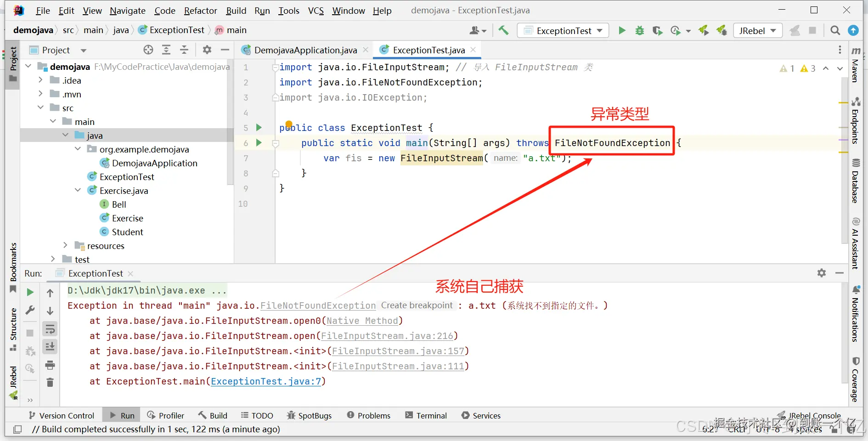868x441 pixels.
Task: Select DemojavaApplication in the project tree
Action: pos(154,163)
